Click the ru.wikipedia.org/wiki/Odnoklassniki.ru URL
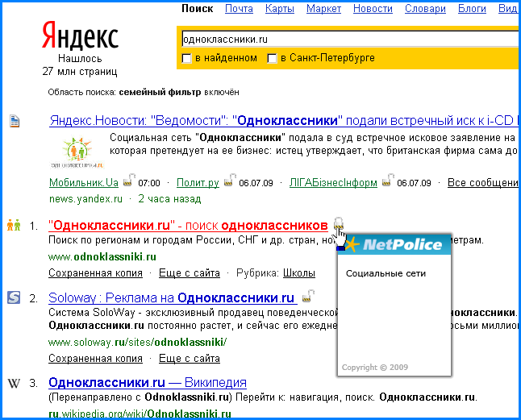The width and height of the screenshot is (521, 420). [x=140, y=414]
